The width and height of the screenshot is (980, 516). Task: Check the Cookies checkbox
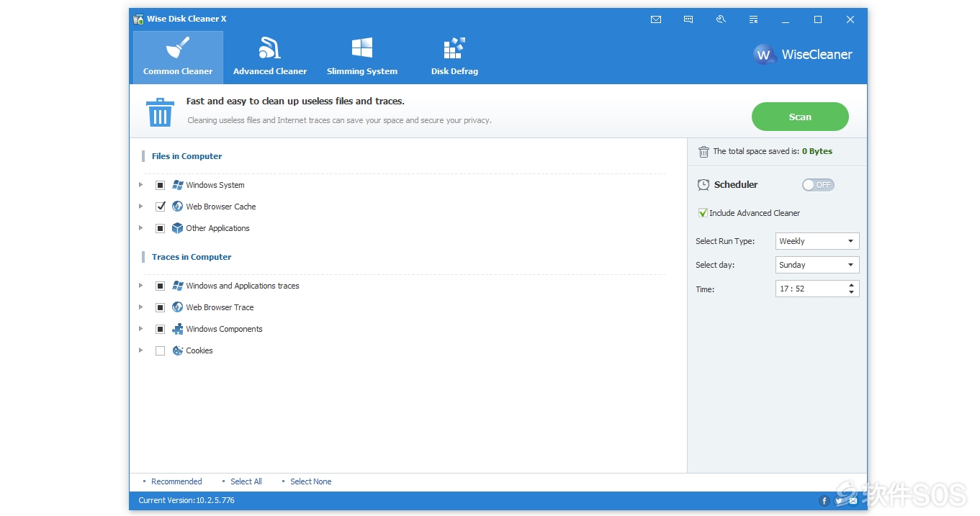click(160, 350)
